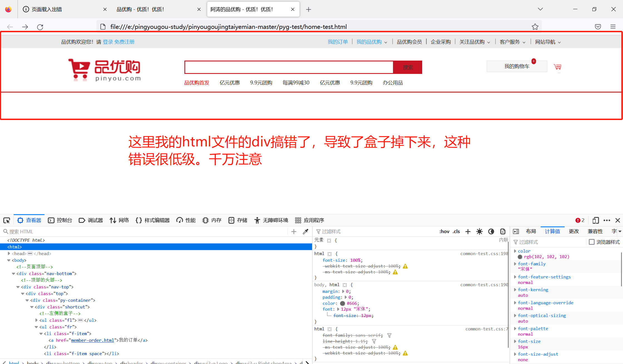Open the 控制台 console panel
Viewport: 623px width, 364px height.
(60, 220)
